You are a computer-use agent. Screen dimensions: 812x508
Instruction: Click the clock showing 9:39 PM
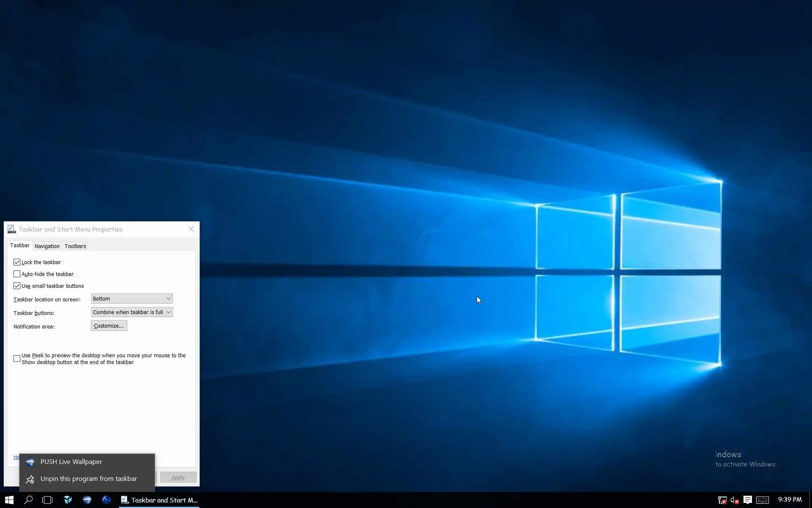click(790, 500)
